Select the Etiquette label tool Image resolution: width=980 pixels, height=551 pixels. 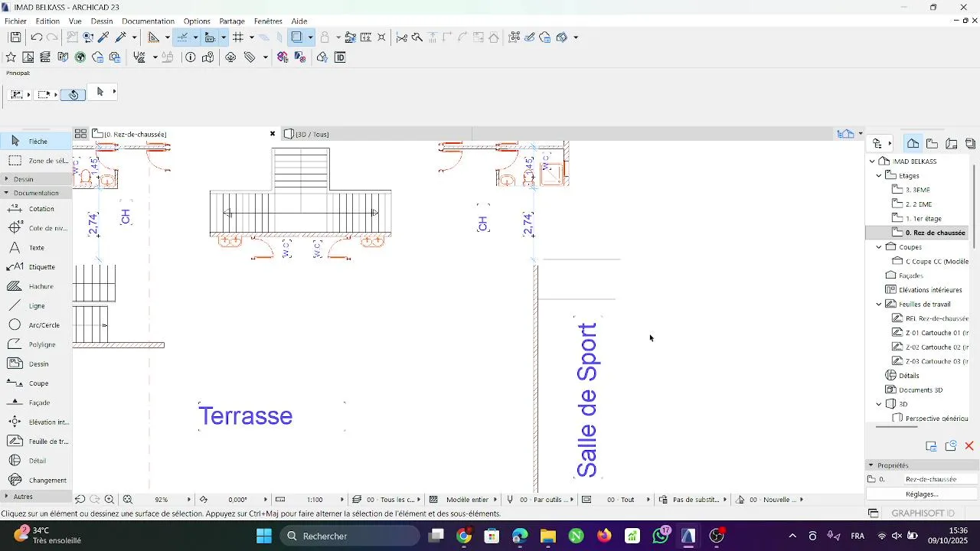coord(36,267)
